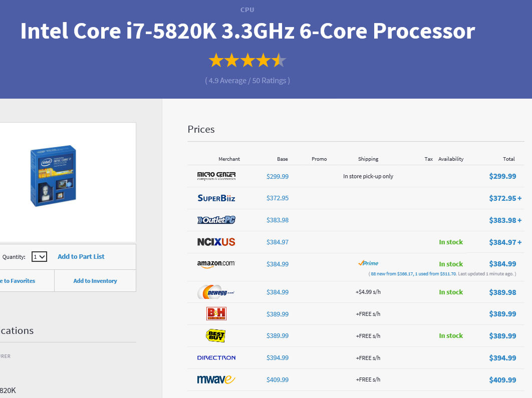This screenshot has width=532, height=398.
Task: Click SuperBiiz total $372.95+
Action: [x=505, y=198]
